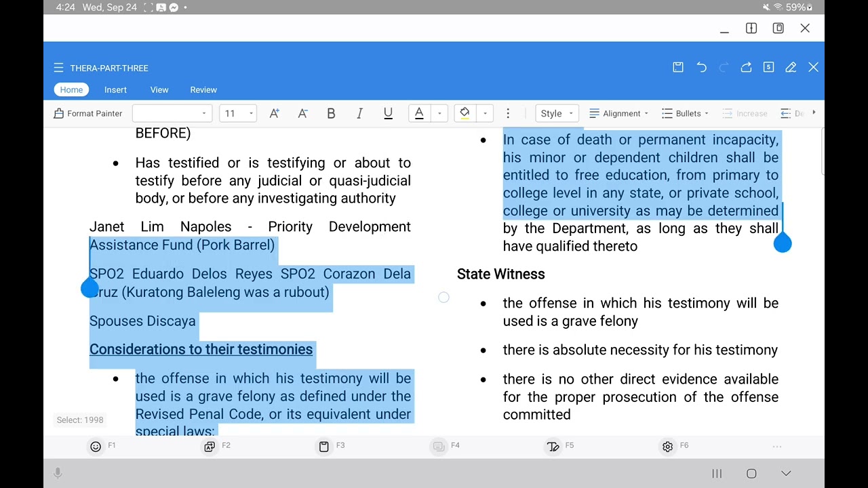The image size is (868, 488).
Task: Tap the home button in navigation bar
Action: 751,474
